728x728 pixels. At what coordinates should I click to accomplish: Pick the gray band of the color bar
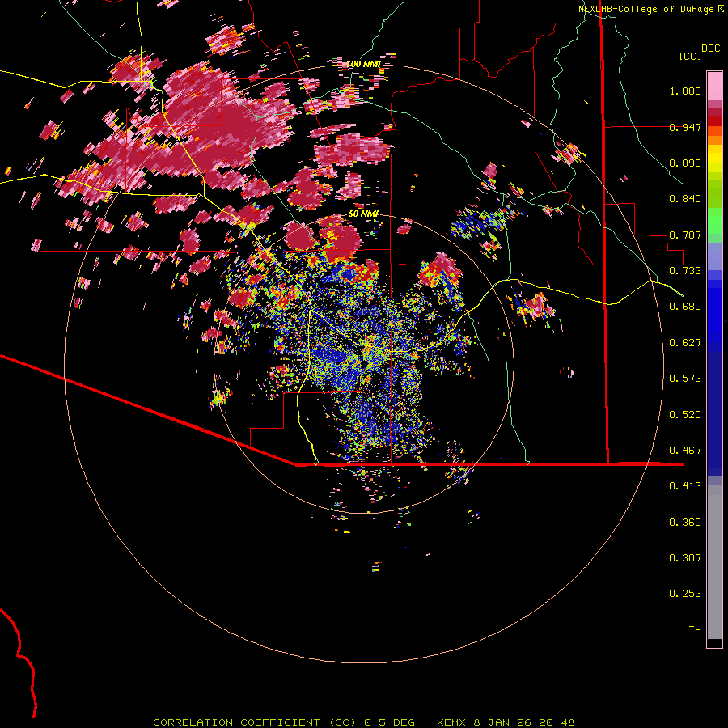714,562
